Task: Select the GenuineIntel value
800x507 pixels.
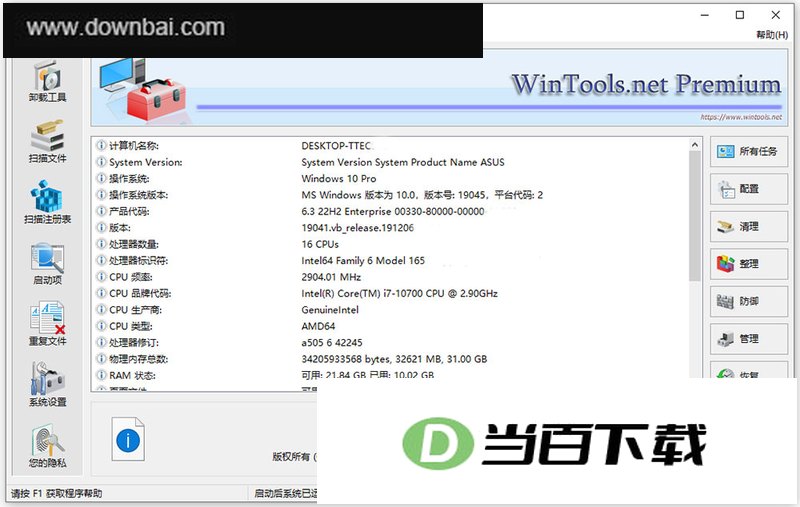Action: tap(330, 310)
